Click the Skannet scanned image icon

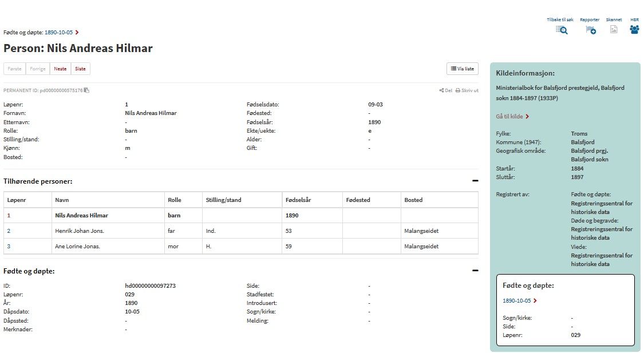pyautogui.click(x=614, y=30)
